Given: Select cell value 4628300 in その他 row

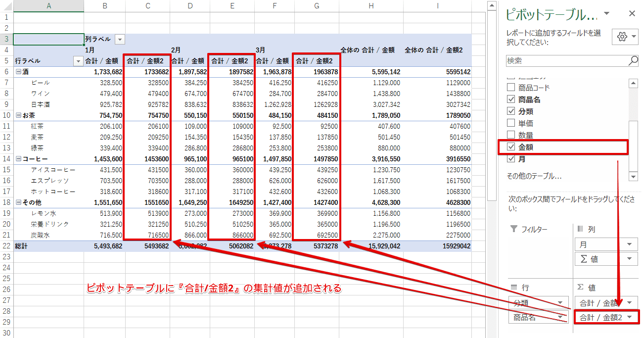Looking at the screenshot, I should tap(437, 202).
